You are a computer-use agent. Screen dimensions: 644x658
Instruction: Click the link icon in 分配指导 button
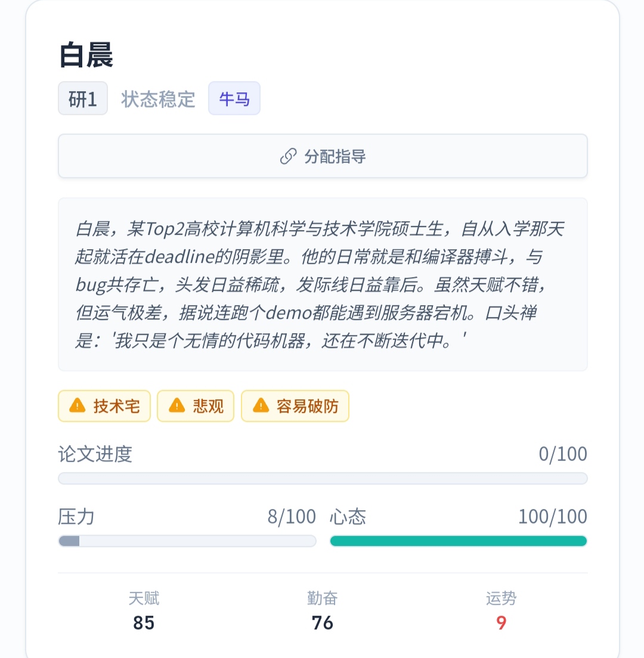288,157
